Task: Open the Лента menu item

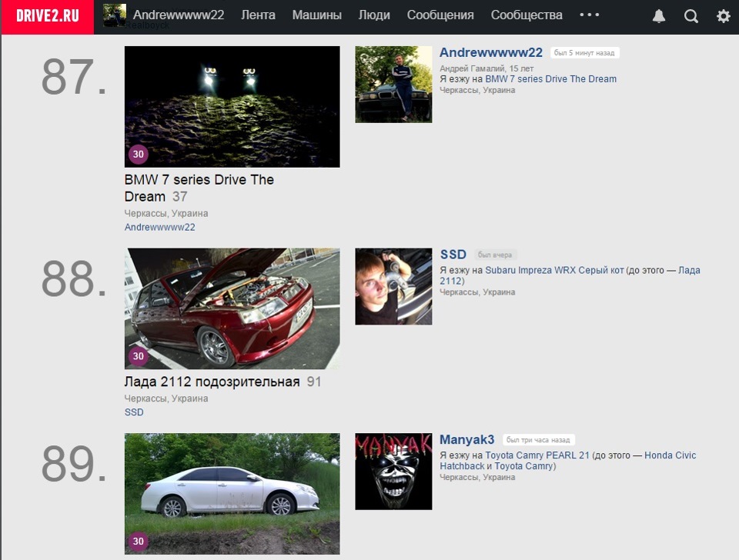Action: click(259, 15)
